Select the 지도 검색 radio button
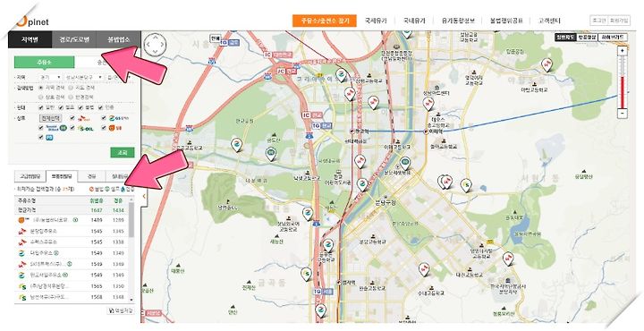This screenshot has width=644, height=331. pos(71,88)
